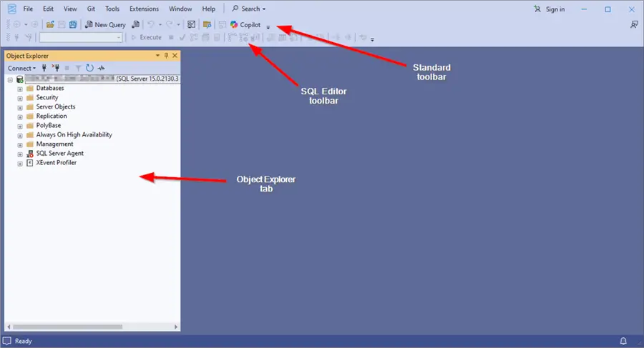Toggle Object Explorer auto hide pin
This screenshot has height=348, width=644.
pos(166,56)
